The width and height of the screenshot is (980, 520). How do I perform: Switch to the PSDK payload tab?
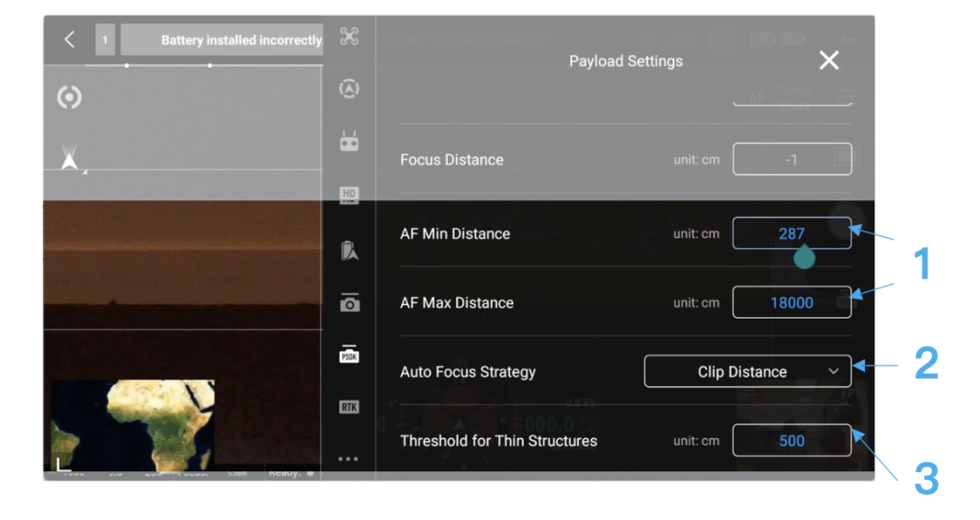point(348,355)
